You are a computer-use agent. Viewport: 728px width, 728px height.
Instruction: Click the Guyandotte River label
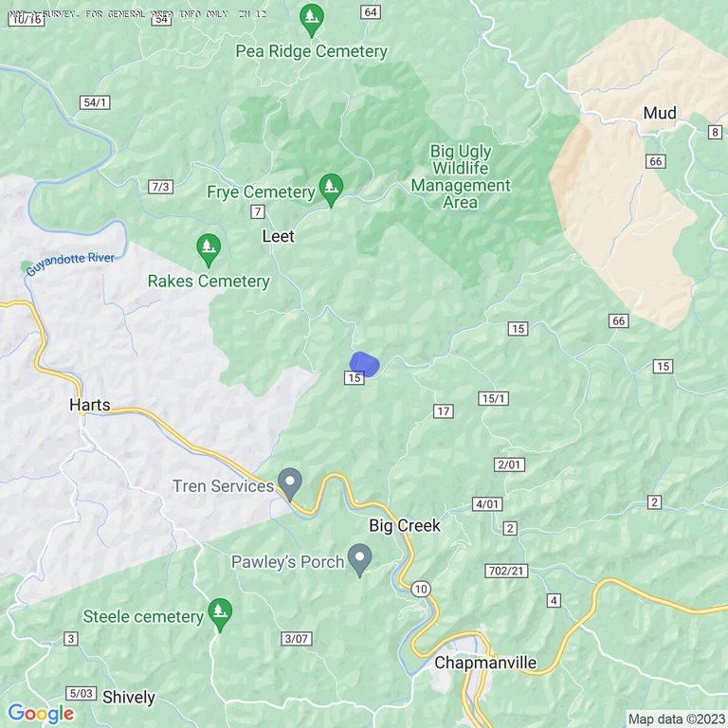[x=69, y=264]
